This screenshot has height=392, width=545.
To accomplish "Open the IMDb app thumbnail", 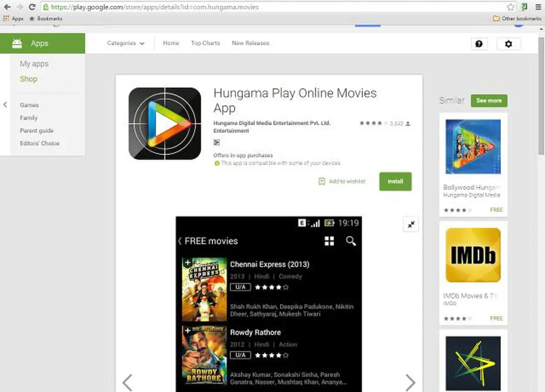I will pos(473,255).
